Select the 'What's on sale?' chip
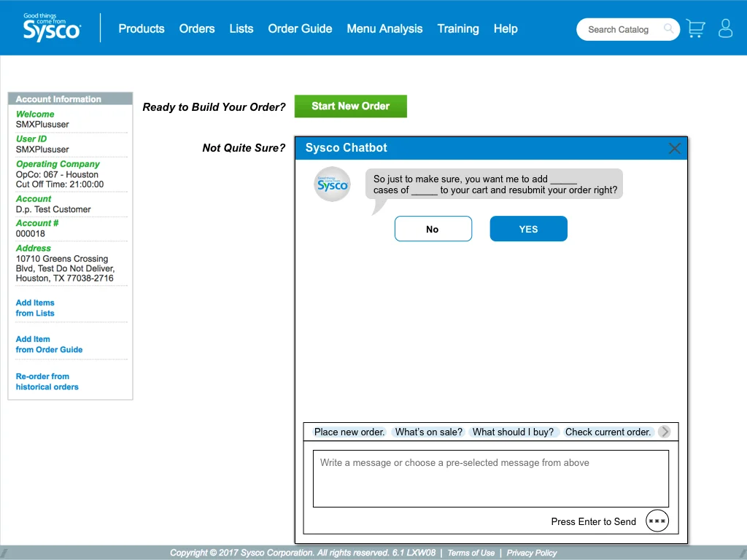The height and width of the screenshot is (560, 747). pyautogui.click(x=429, y=432)
